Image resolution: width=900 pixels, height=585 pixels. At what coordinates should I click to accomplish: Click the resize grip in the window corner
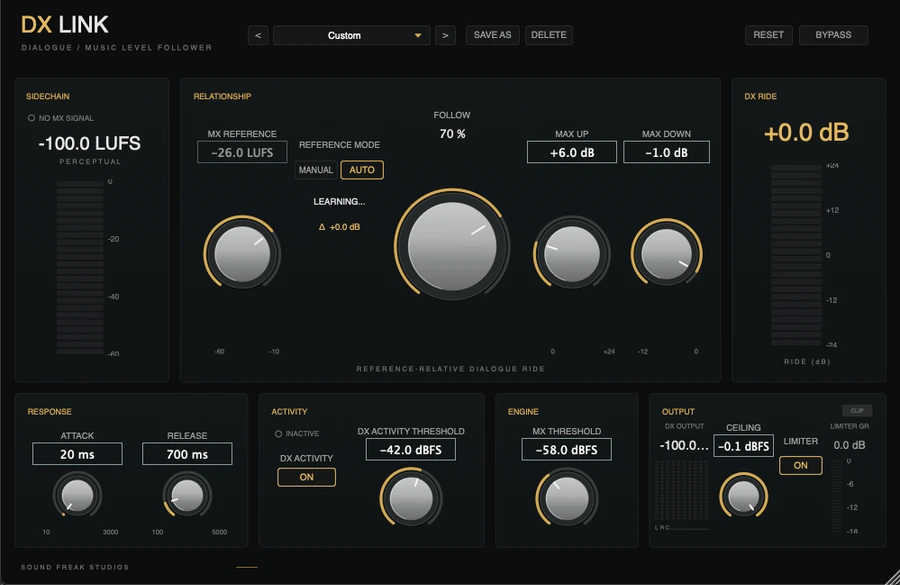tap(891, 577)
